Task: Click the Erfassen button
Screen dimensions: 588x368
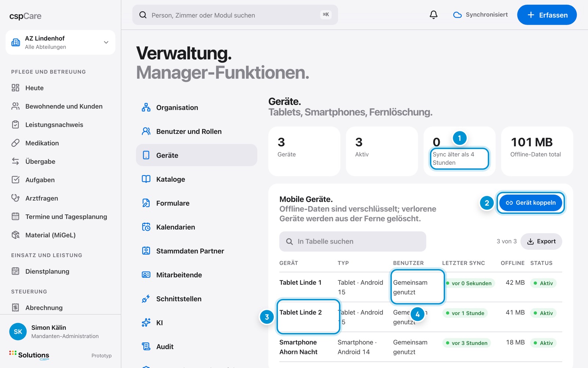Action: tap(547, 15)
